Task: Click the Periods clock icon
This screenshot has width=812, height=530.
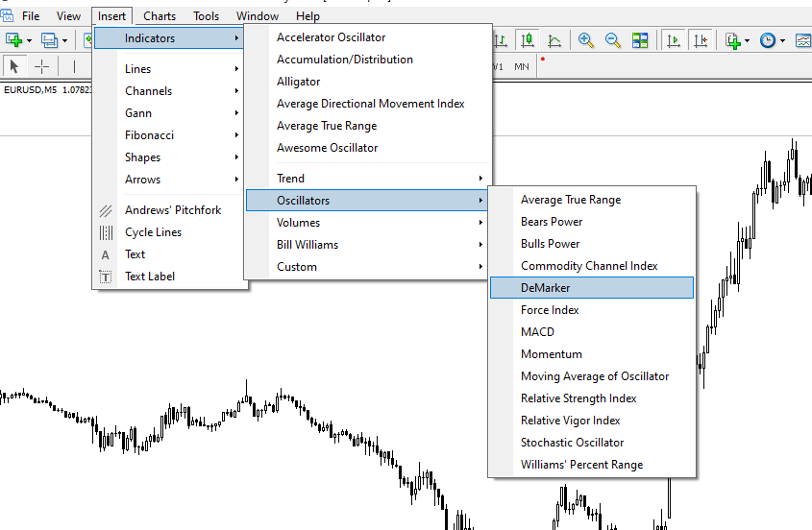Action: [768, 40]
